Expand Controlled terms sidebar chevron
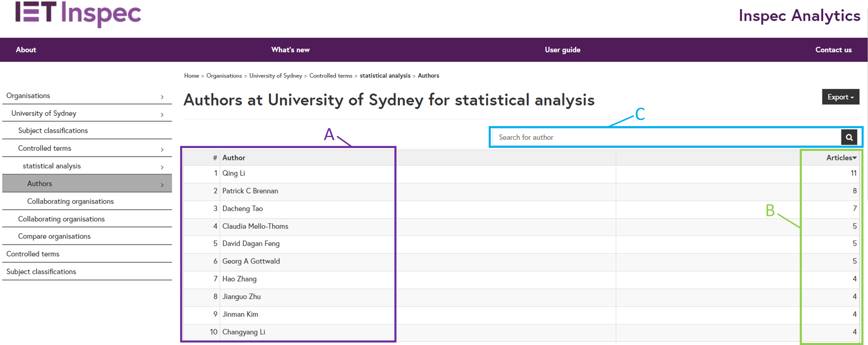Viewport: 868px width, 345px height. [x=162, y=150]
